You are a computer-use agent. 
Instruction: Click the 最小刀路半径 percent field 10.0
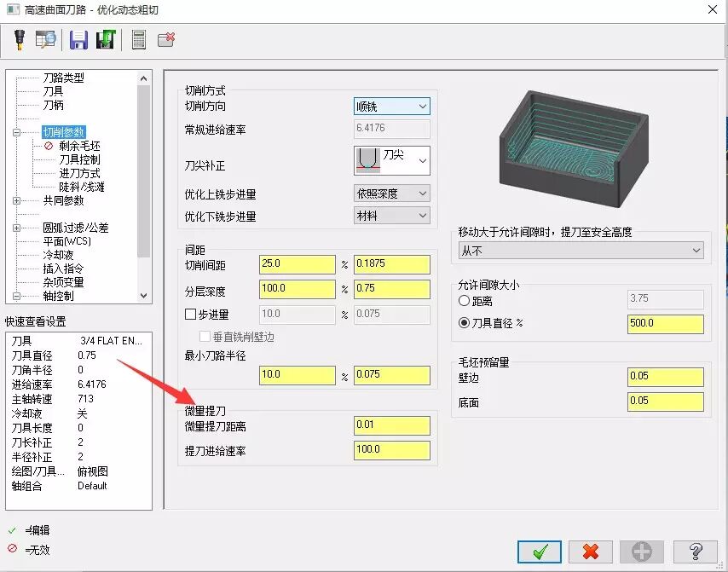point(298,375)
